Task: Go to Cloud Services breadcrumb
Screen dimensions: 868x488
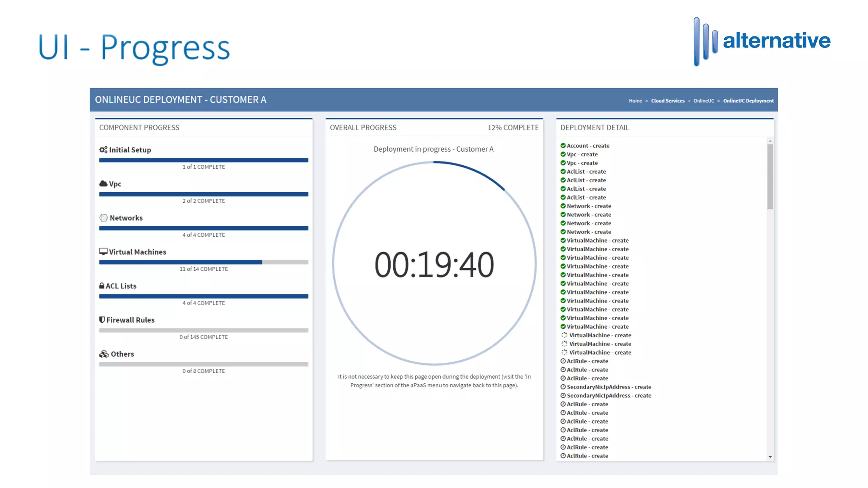Action: tap(668, 101)
